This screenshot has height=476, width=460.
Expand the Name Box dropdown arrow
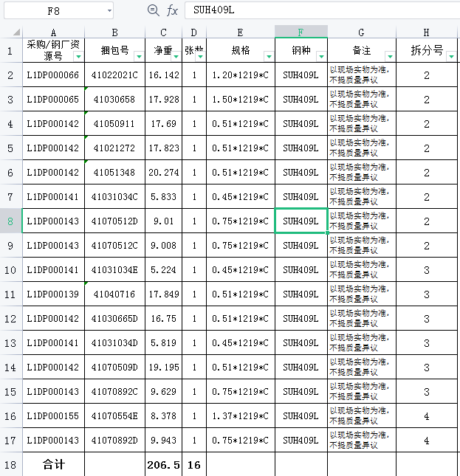pos(109,10)
